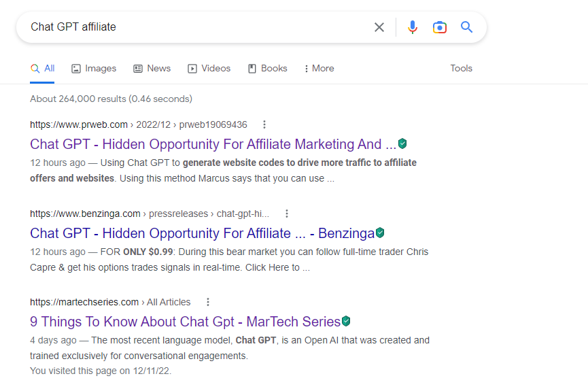The height and width of the screenshot is (389, 588).
Task: Click the green shield badge beside MarTech Series
Action: 346,321
